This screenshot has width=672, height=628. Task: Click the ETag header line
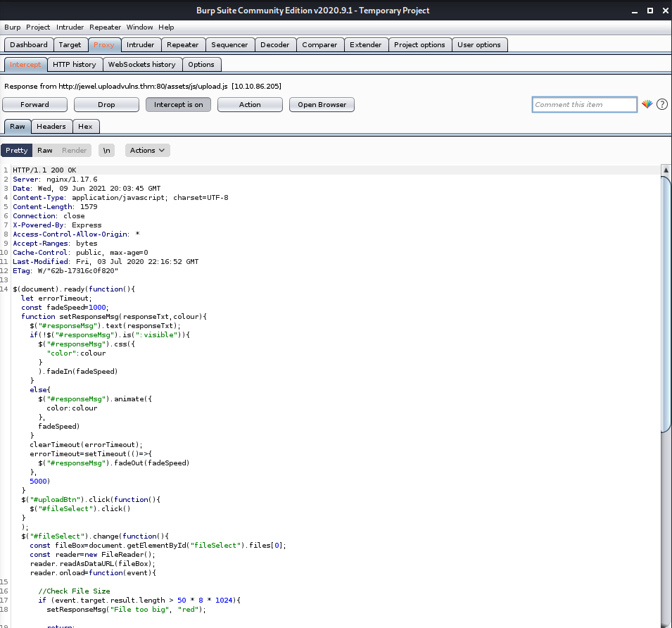point(65,271)
